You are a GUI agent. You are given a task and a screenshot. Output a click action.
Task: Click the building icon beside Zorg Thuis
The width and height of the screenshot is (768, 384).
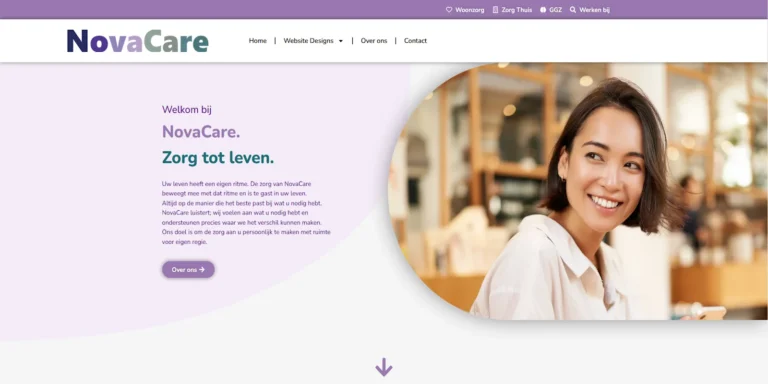(495, 10)
